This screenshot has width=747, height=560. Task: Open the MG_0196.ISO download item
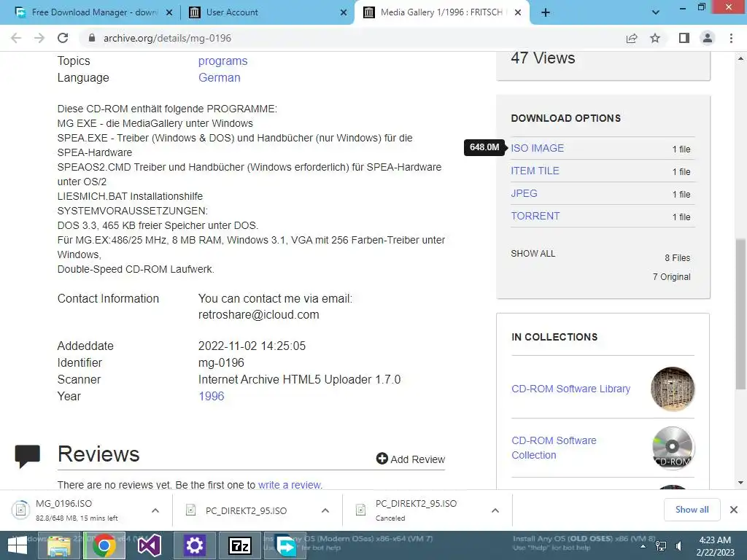click(x=76, y=510)
